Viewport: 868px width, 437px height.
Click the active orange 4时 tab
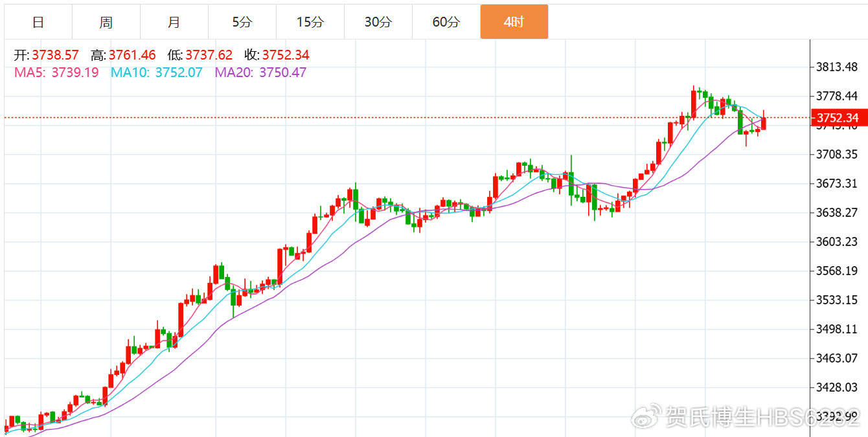click(514, 22)
